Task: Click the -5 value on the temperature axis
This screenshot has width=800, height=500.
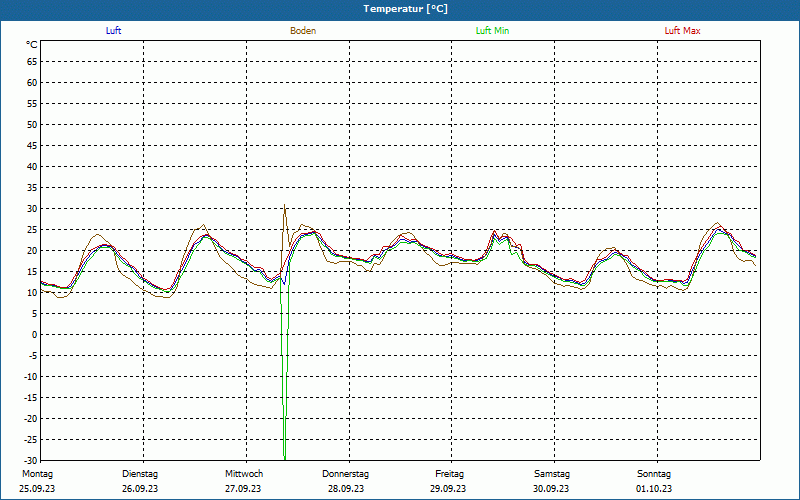Action: pos(32,356)
